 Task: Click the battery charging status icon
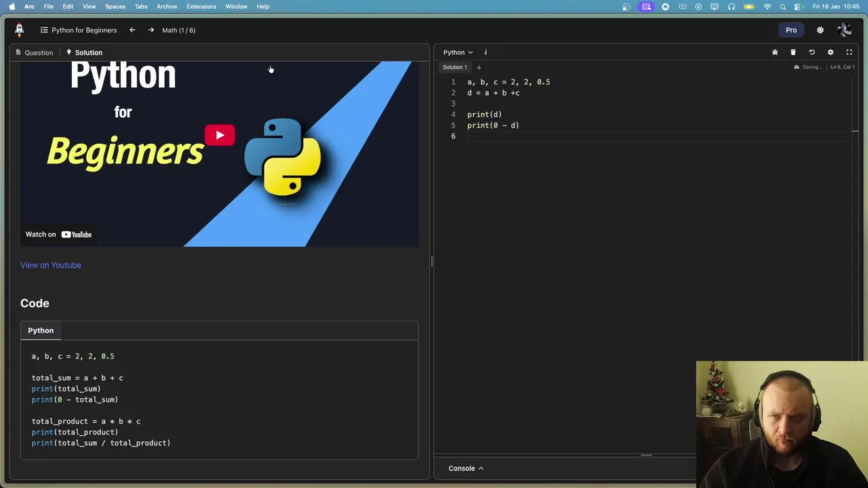(749, 7)
